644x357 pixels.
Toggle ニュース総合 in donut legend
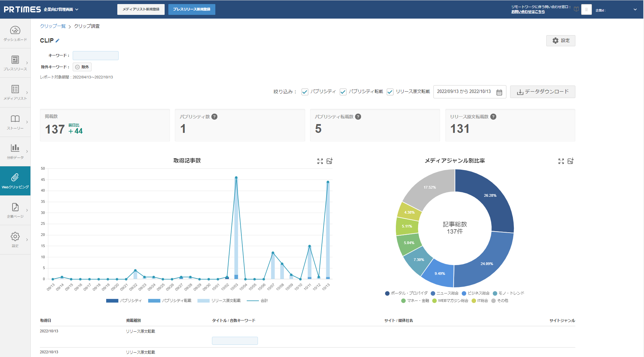[x=445, y=293]
